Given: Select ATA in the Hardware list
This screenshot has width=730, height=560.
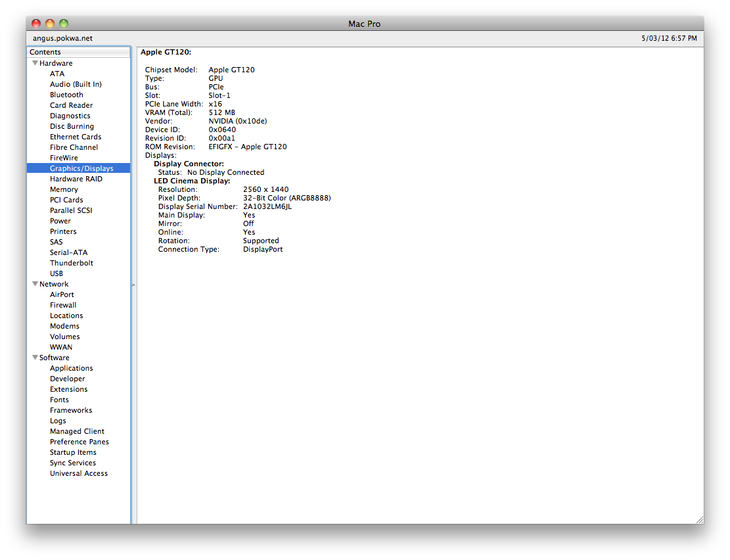Looking at the screenshot, I should pyautogui.click(x=57, y=74).
